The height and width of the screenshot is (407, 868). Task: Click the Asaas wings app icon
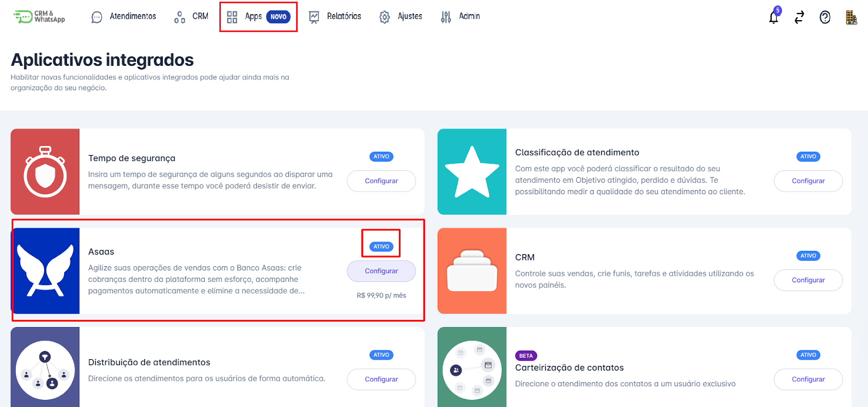(46, 271)
